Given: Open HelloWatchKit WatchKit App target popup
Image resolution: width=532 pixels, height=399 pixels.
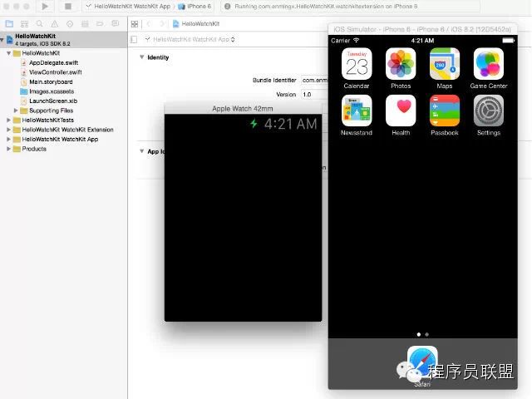Looking at the screenshot, I should (x=190, y=39).
